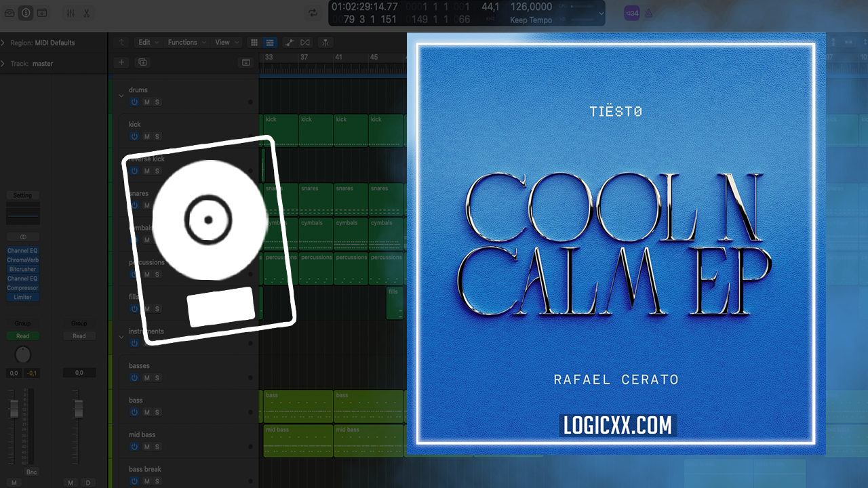Duplicate track using stacked-plus icon
The height and width of the screenshot is (488, 868).
click(x=142, y=62)
